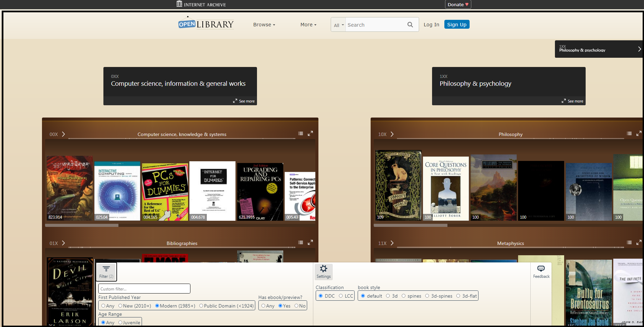Screen dimensions: 644x327
Task: Click the Settings gear icon
Action: pos(323,269)
